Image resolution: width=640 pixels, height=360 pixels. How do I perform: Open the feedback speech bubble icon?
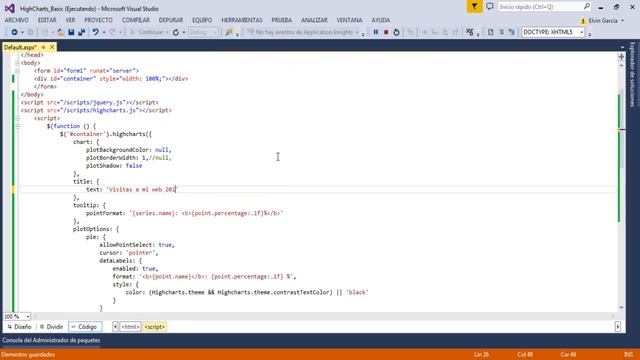[x=489, y=7]
